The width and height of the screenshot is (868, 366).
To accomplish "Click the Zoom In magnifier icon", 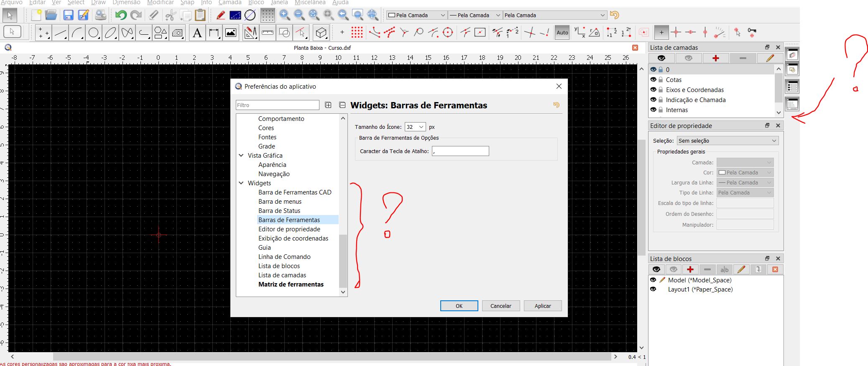I will point(285,15).
